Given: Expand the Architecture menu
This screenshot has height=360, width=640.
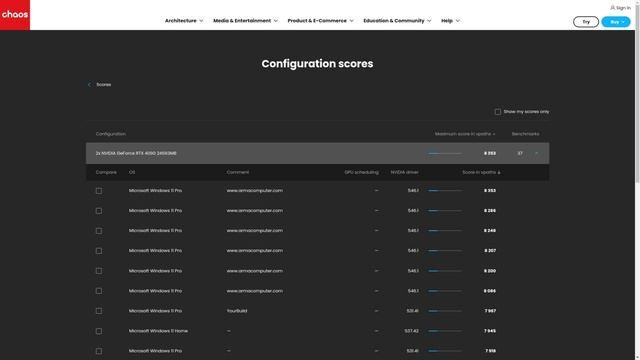Looking at the screenshot, I should [184, 20].
